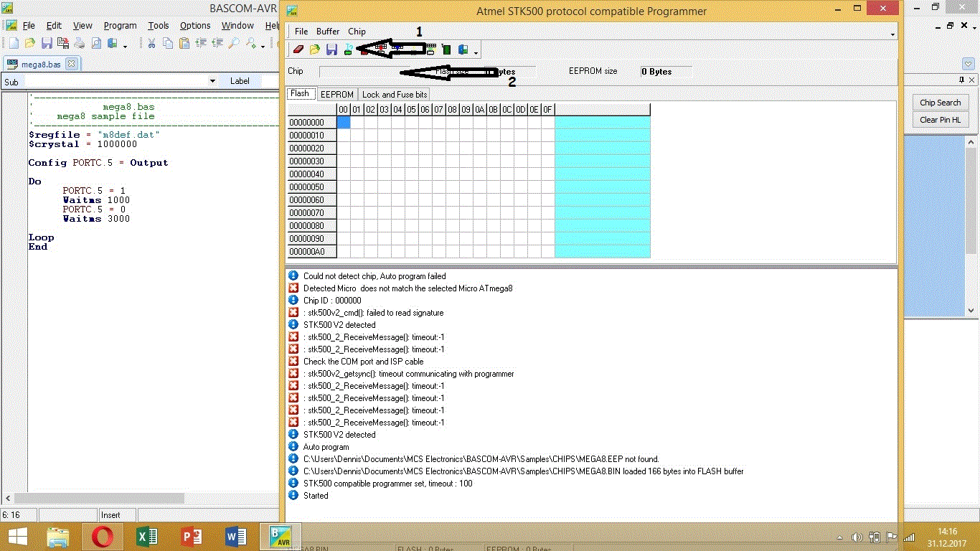Click the Chip Search button
Image resolution: width=980 pixels, height=551 pixels.
coord(940,103)
